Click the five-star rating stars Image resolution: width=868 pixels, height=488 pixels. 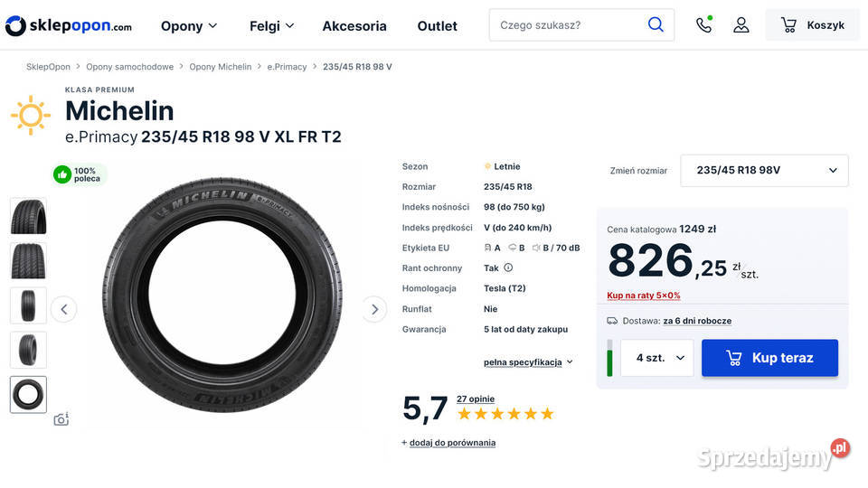coord(505,414)
